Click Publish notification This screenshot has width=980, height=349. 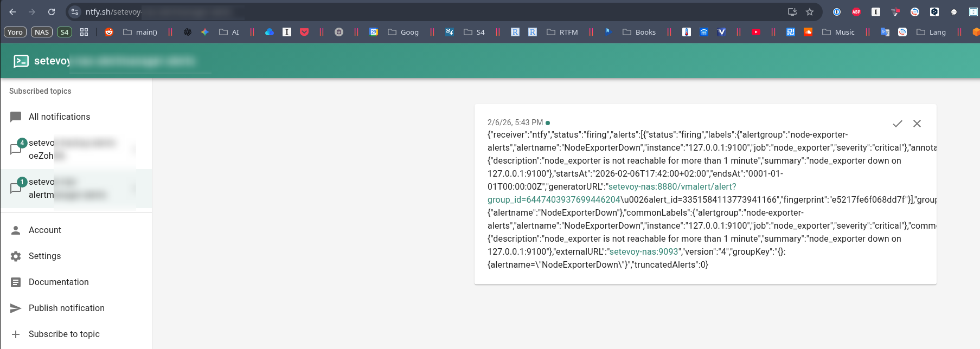coord(66,308)
